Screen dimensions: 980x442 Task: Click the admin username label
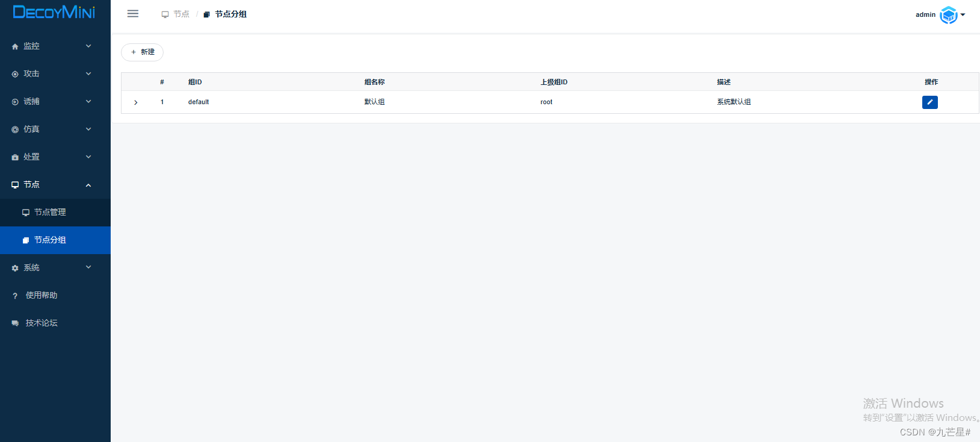click(925, 14)
